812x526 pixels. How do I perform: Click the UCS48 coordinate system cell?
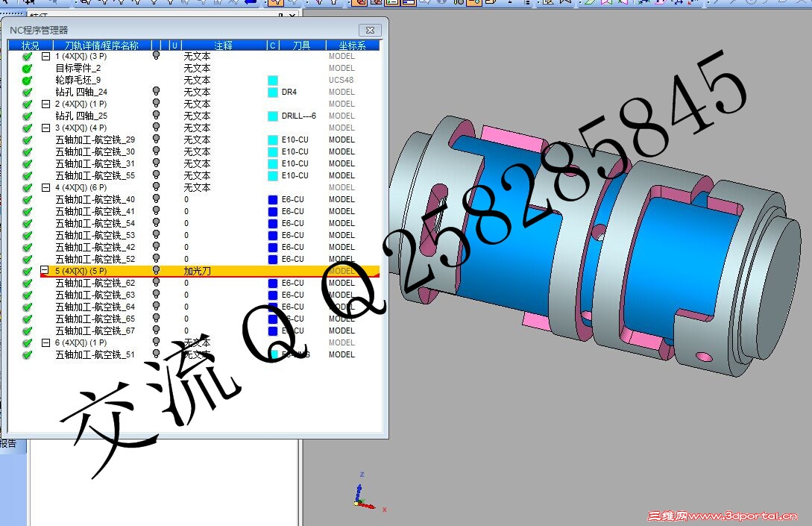(x=342, y=81)
